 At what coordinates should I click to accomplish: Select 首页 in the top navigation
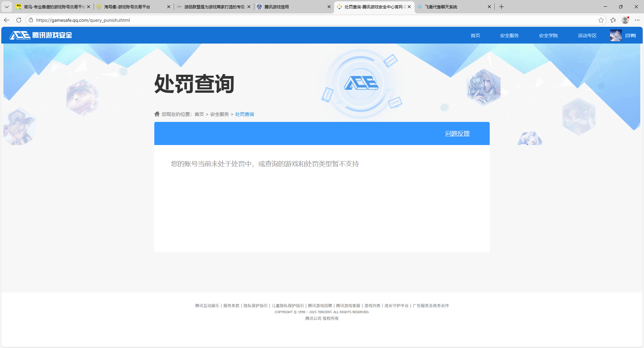tap(475, 35)
